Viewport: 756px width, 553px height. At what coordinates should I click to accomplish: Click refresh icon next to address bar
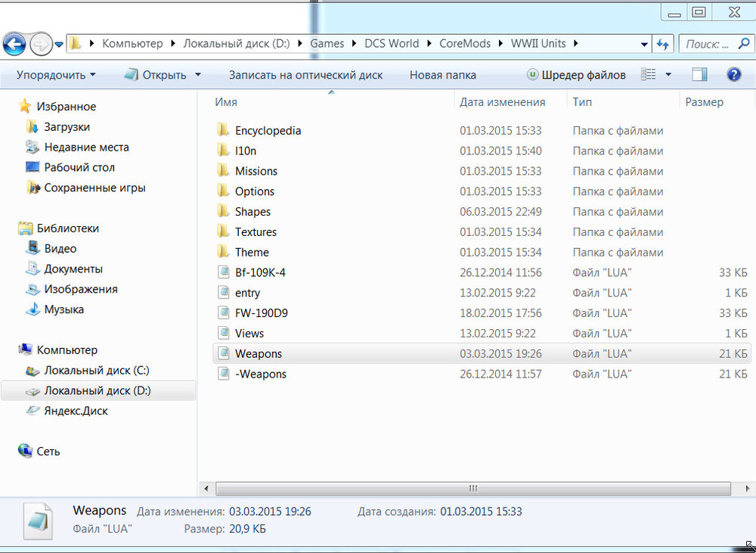pos(663,45)
